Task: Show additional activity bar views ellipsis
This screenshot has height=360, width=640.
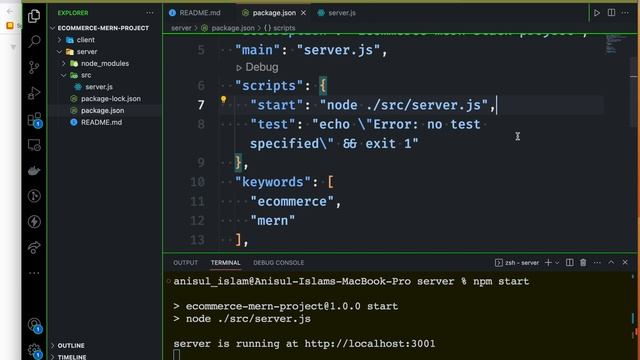Action: click(34, 273)
